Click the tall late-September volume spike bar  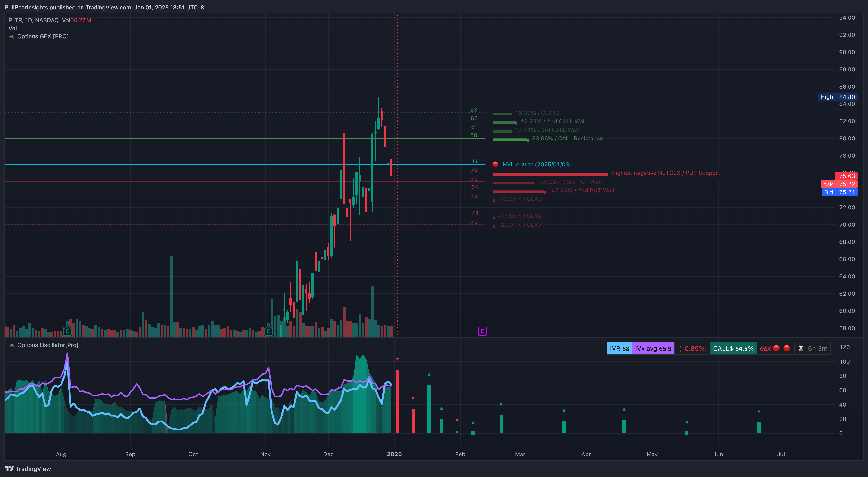pos(171,296)
